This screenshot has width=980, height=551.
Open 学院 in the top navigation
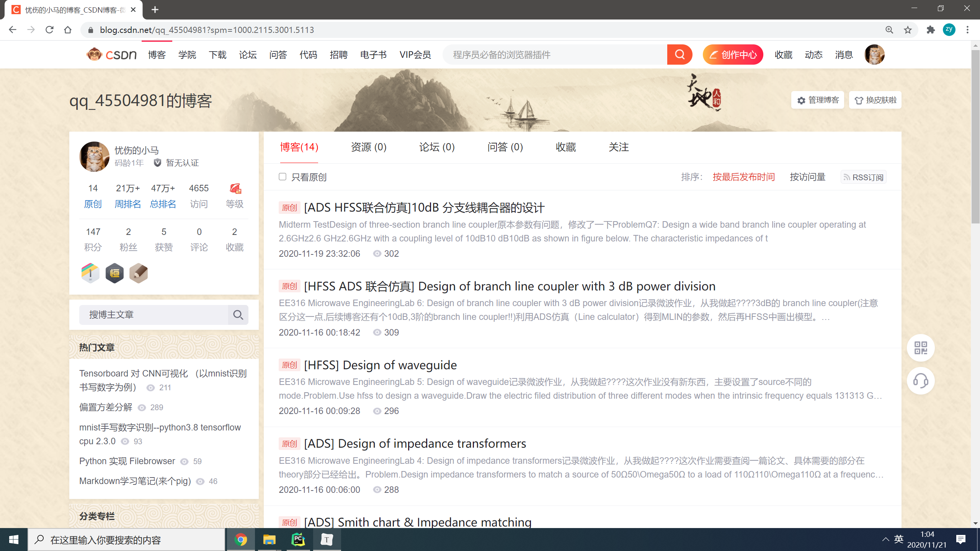click(187, 55)
